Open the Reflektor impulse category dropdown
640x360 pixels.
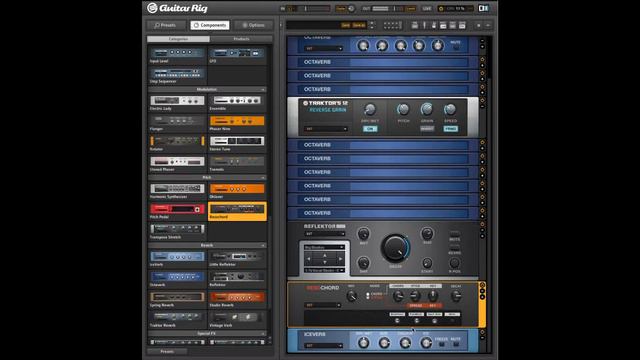click(x=324, y=247)
